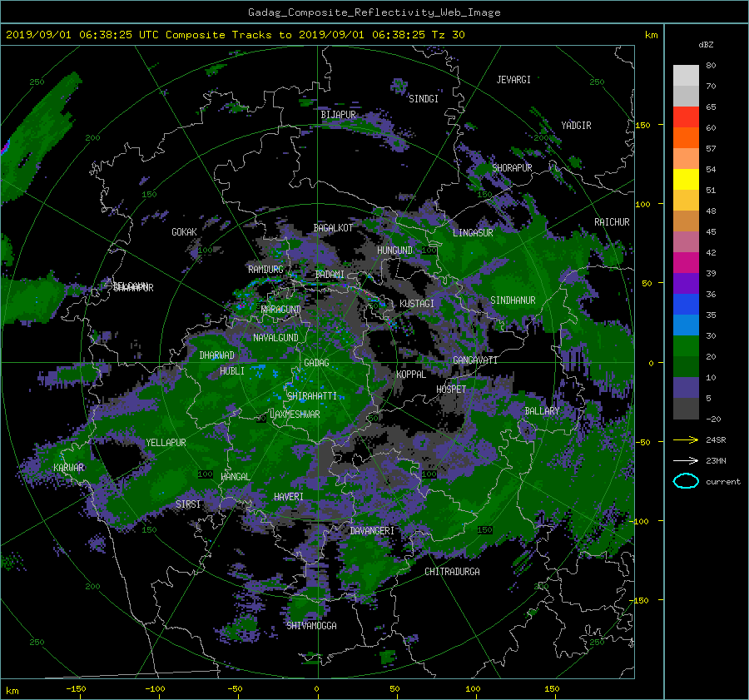Click the HUBLI city label
Screen dimensions: 749x700
click(x=232, y=371)
